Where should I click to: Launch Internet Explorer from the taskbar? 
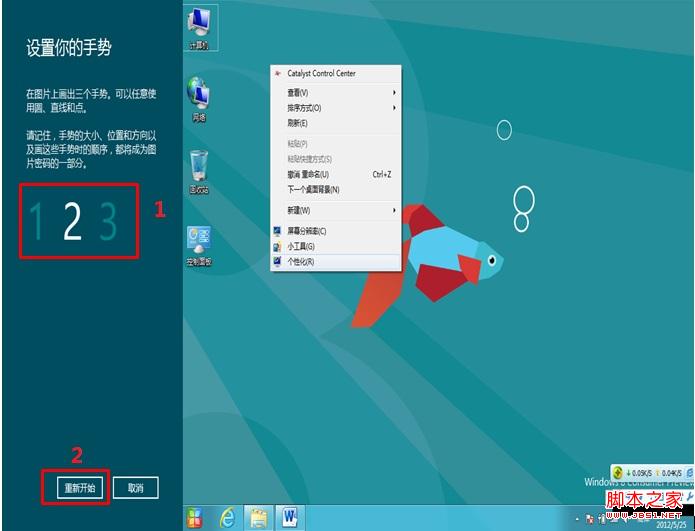coord(227,517)
